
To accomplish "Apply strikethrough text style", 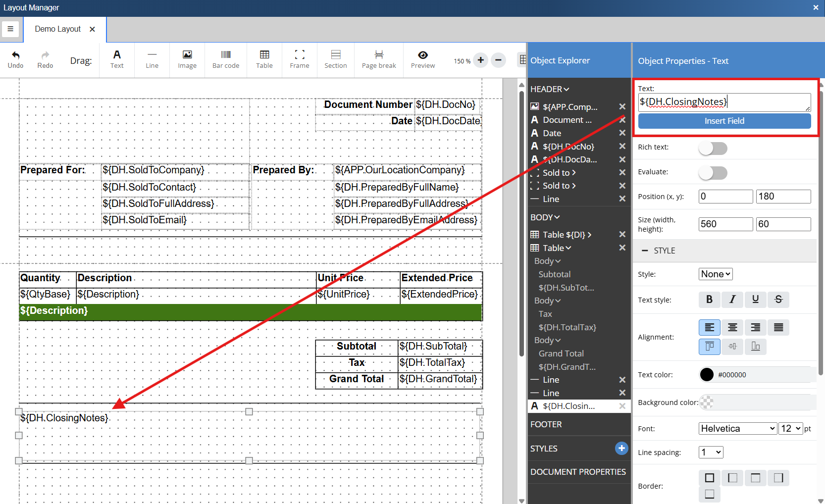I will click(778, 300).
